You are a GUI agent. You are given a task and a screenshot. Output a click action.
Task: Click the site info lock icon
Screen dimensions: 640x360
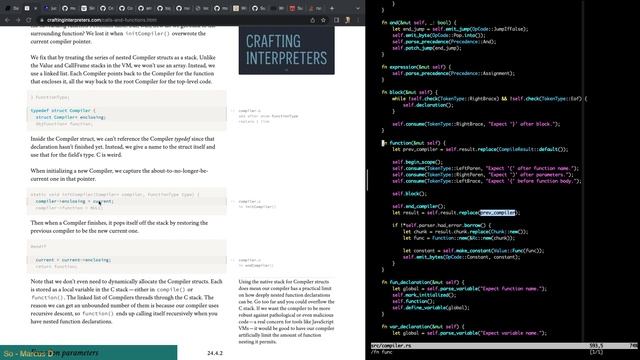pos(42,20)
